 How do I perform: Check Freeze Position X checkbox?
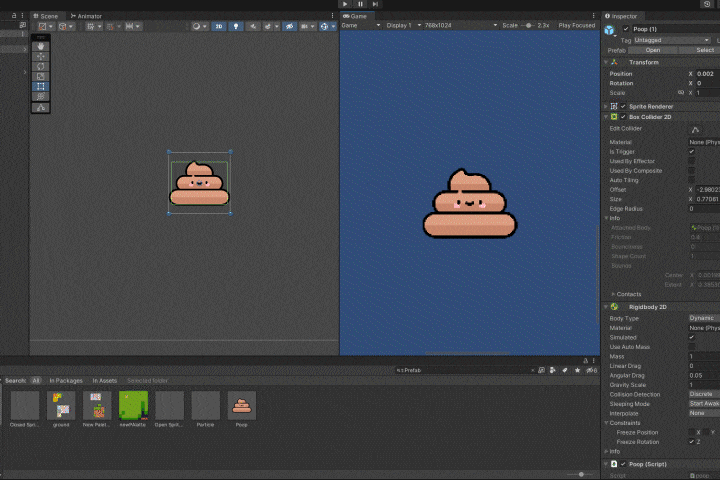pyautogui.click(x=692, y=433)
